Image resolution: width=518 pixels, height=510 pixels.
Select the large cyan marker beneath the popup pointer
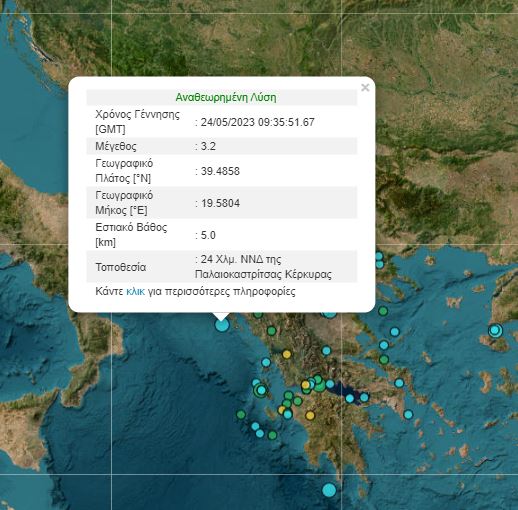[222, 324]
